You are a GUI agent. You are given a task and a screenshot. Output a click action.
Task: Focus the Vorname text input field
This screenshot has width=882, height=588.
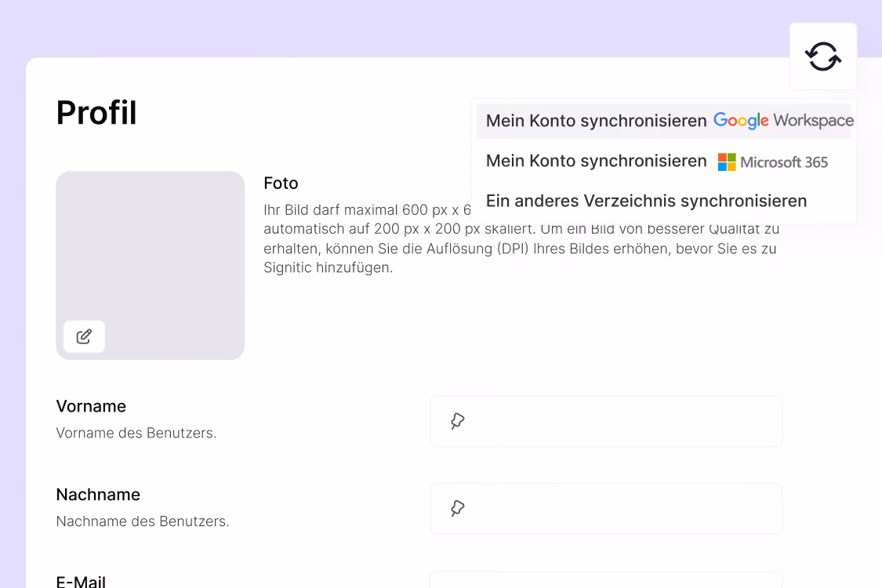(606, 422)
